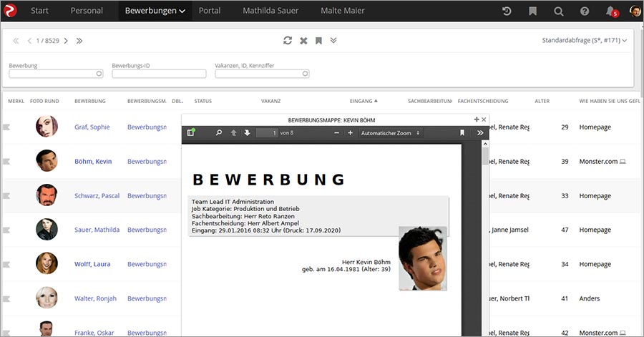Open applicant Böhm, Kevin link
This screenshot has width=644, height=337.
(x=93, y=161)
